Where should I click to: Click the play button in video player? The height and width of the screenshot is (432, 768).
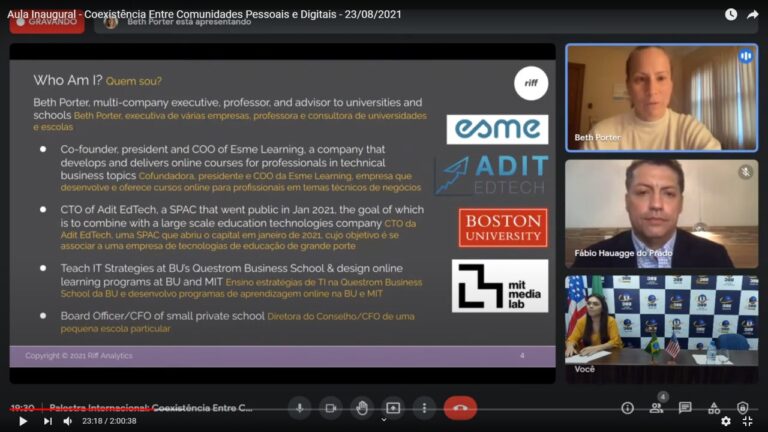tap(22, 421)
